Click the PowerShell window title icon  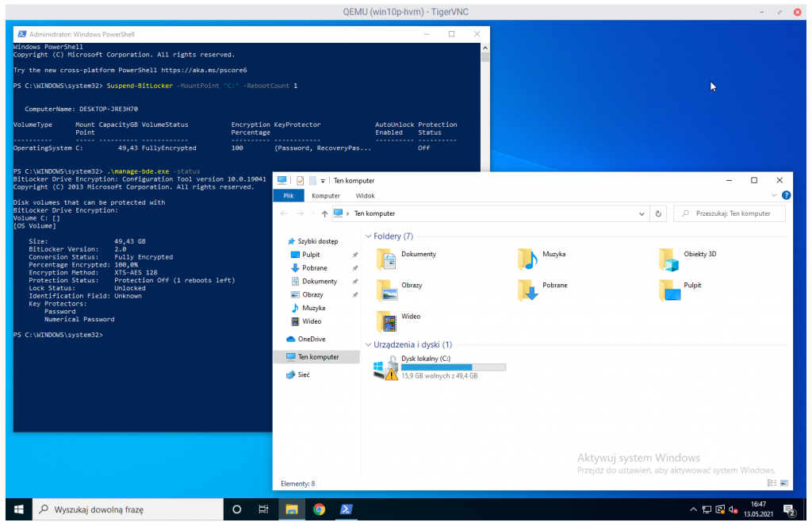21,34
